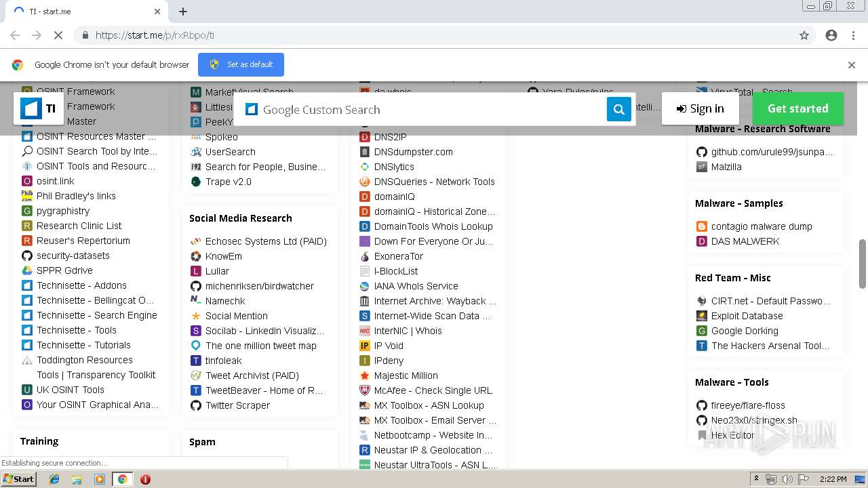Open the DAS MALWERK link
The image size is (868, 488).
coord(745,241)
